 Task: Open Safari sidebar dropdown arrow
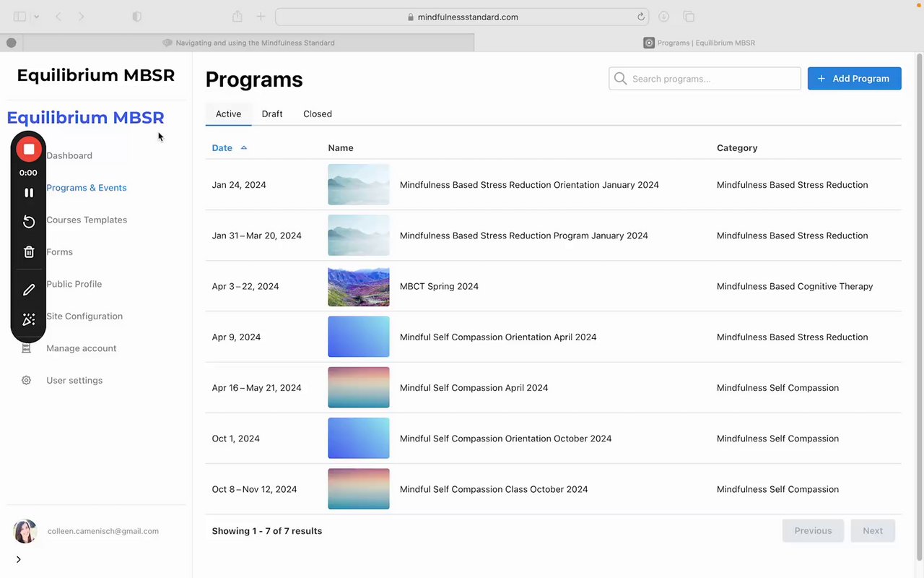[36, 17]
